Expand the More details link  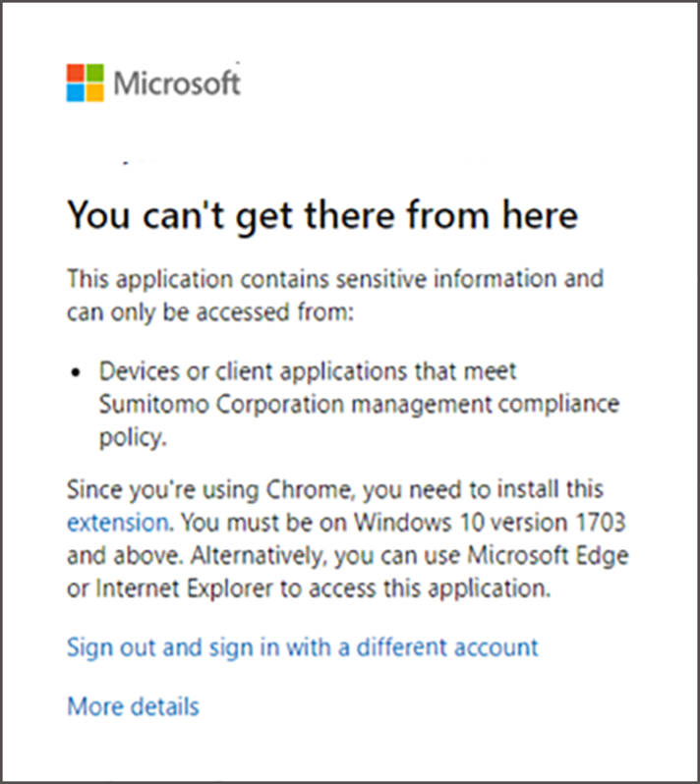click(x=133, y=706)
